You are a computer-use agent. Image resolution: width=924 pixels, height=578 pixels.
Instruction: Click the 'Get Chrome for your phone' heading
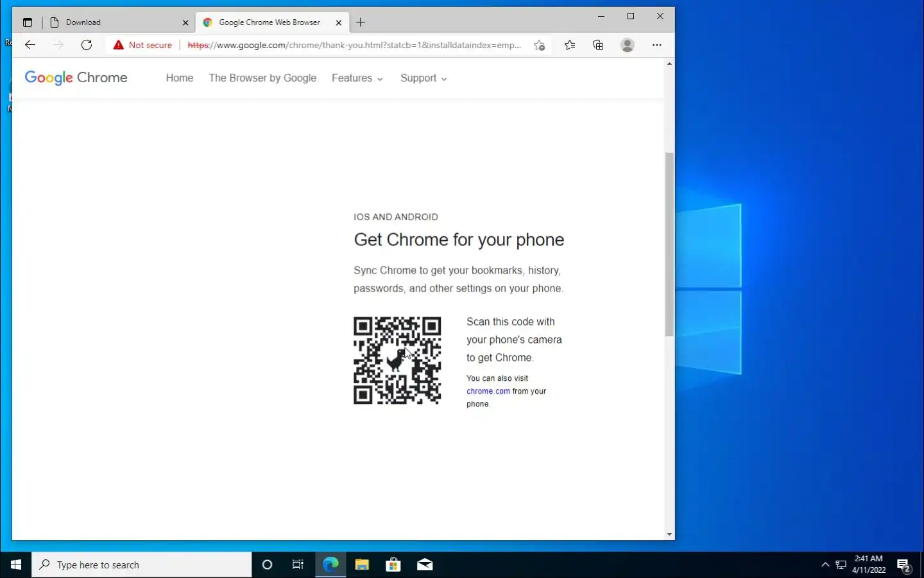(x=459, y=240)
